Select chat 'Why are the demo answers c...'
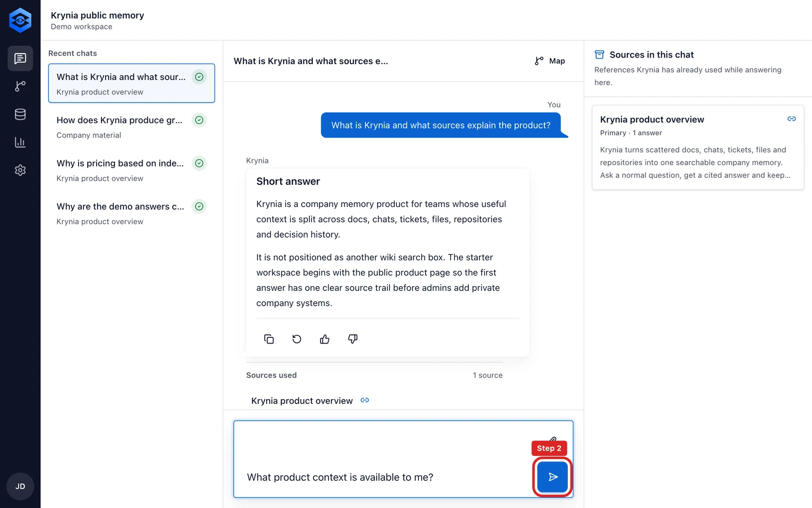This screenshot has height=508, width=812. tap(132, 213)
